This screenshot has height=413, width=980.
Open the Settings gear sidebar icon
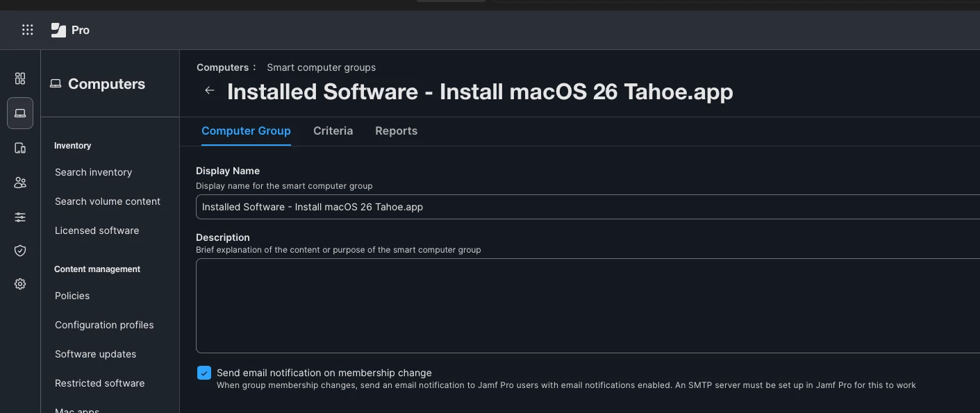tap(20, 284)
